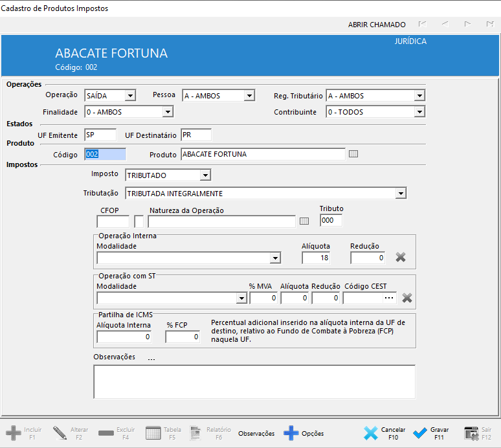Open the CFOP lookup grid icon
The image size is (501, 448).
tap(304, 221)
